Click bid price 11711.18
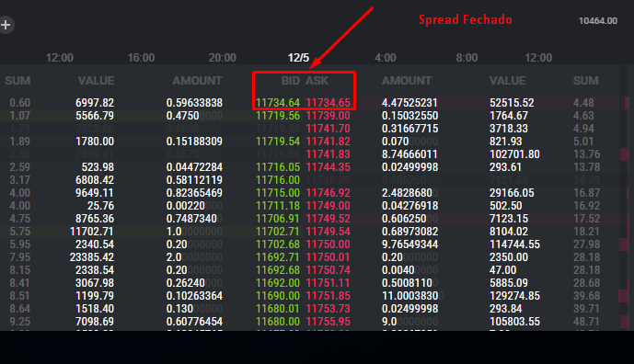The height and width of the screenshot is (364, 634). point(278,206)
